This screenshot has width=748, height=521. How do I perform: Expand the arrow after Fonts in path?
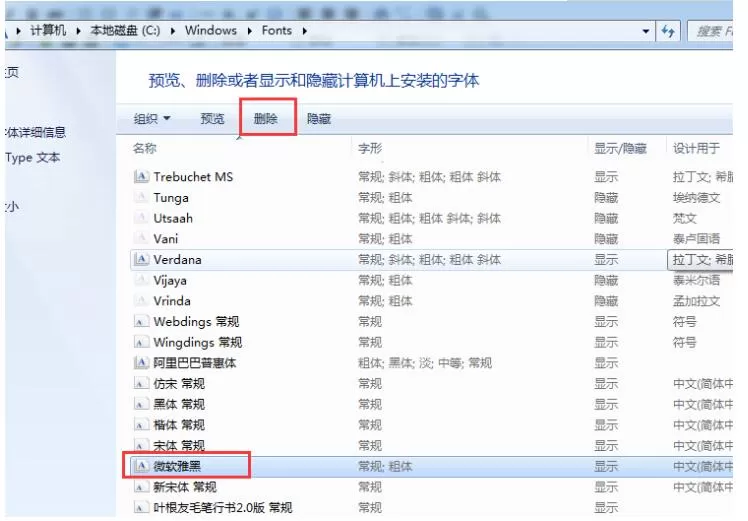[x=304, y=31]
